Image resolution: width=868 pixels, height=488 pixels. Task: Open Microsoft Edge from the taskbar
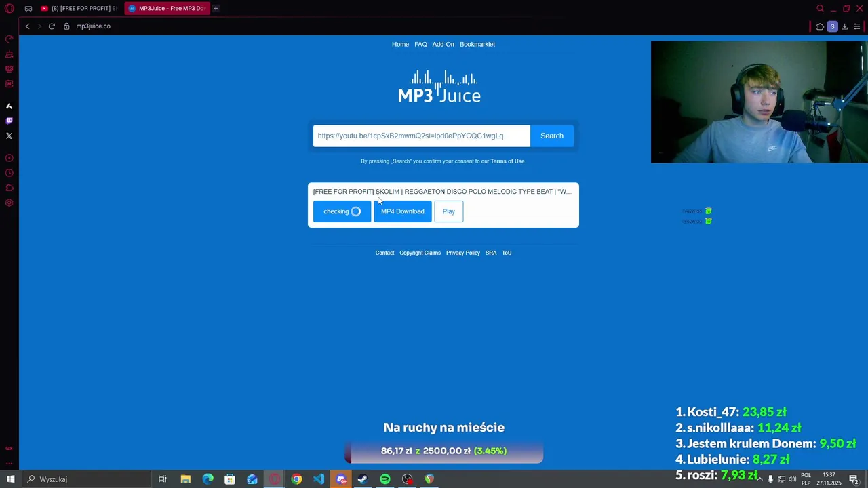click(208, 479)
